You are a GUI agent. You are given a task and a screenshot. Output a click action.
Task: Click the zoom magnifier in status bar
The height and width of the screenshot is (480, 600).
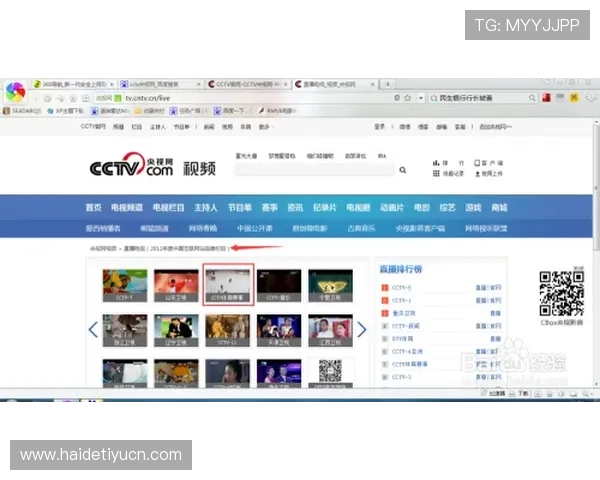pyautogui.click(x=586, y=393)
